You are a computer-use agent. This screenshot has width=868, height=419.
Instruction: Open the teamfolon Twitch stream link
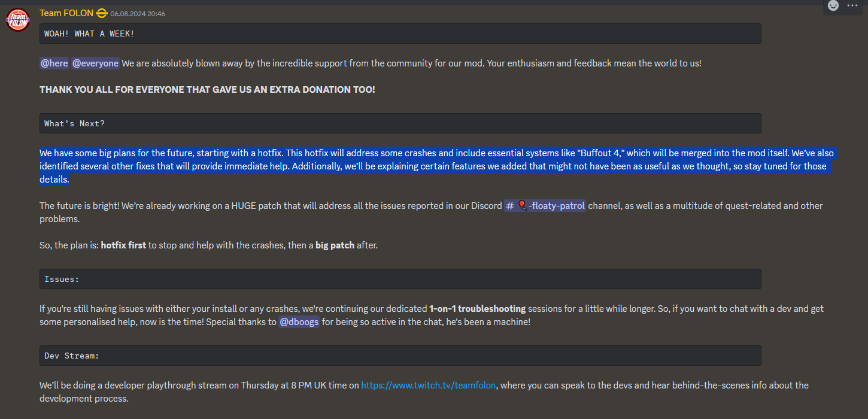(428, 385)
